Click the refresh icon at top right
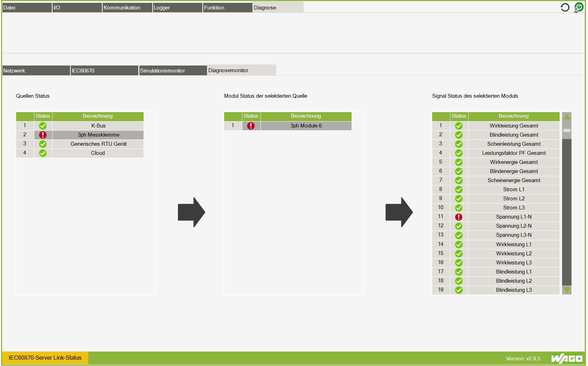The height and width of the screenshot is (366, 588). coord(565,7)
